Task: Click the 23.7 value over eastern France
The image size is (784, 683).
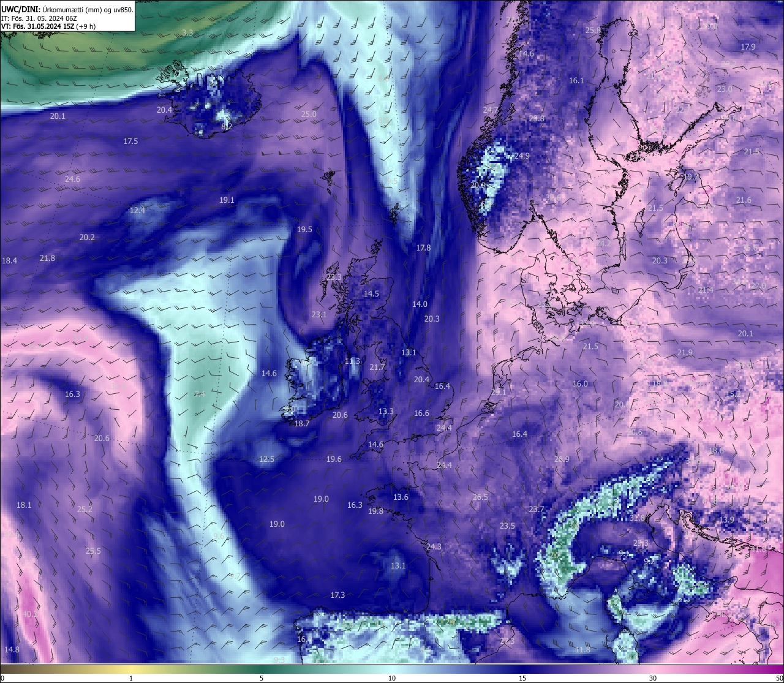Action: click(x=536, y=509)
